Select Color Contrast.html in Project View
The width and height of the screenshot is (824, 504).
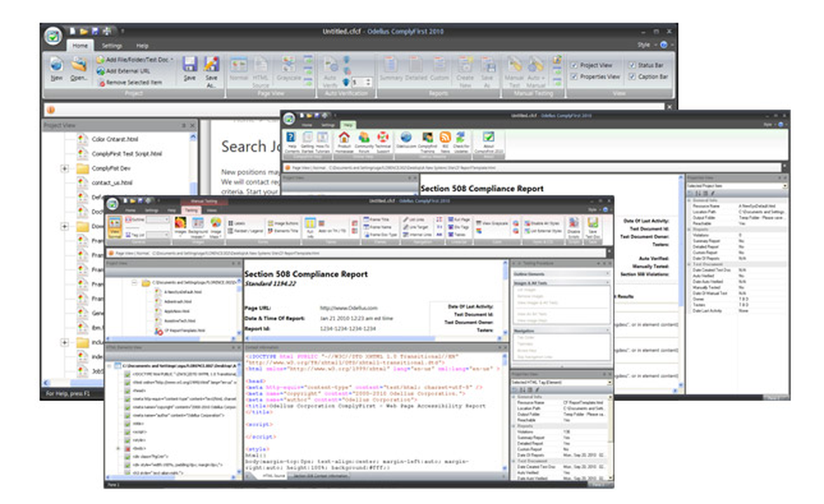point(115,139)
